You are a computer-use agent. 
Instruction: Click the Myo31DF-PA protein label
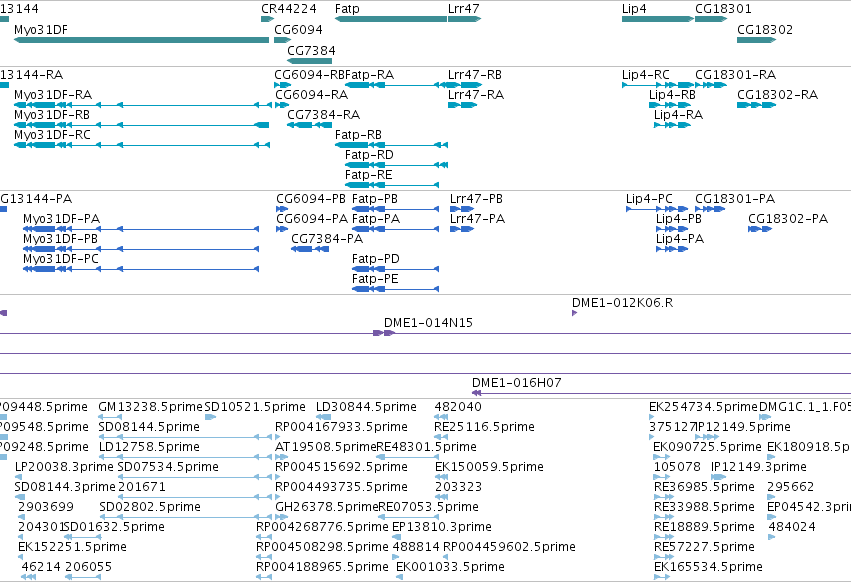[61, 219]
